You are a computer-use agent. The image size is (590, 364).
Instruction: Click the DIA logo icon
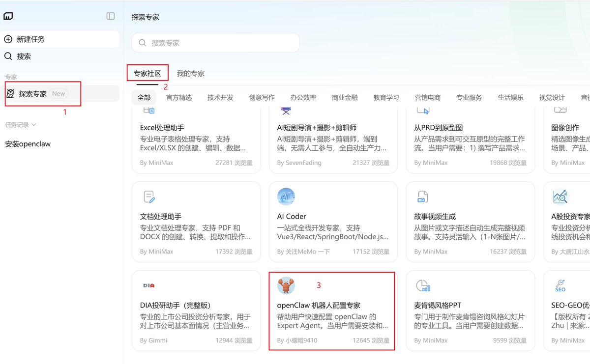149,285
